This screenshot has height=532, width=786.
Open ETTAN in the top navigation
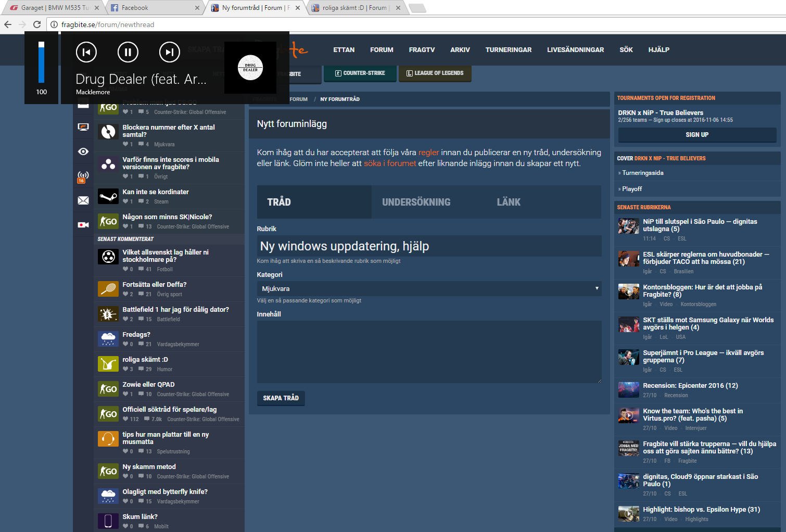point(344,50)
